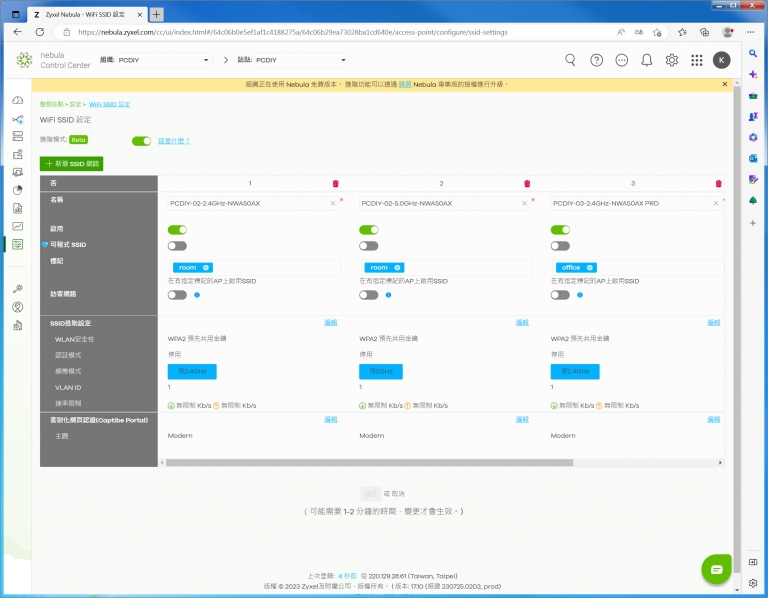Clear the PCDIY-02-2.4GHz-NWA50AX name field
This screenshot has height=598, width=768.
(x=333, y=203)
